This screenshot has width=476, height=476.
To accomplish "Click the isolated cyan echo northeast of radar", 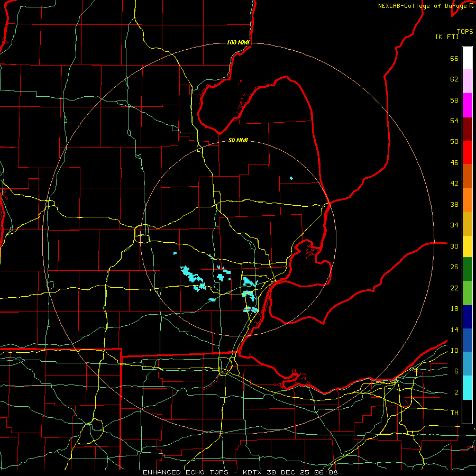I will tap(291, 178).
